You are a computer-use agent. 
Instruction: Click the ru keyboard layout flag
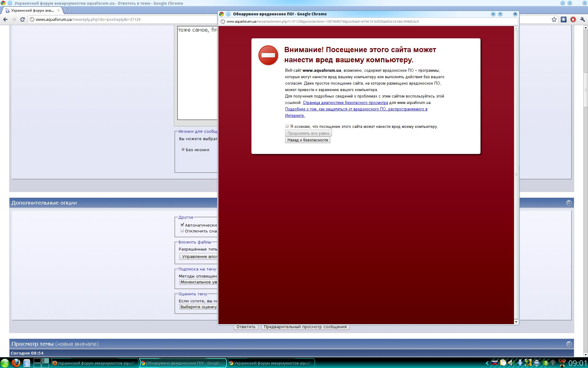[495, 363]
